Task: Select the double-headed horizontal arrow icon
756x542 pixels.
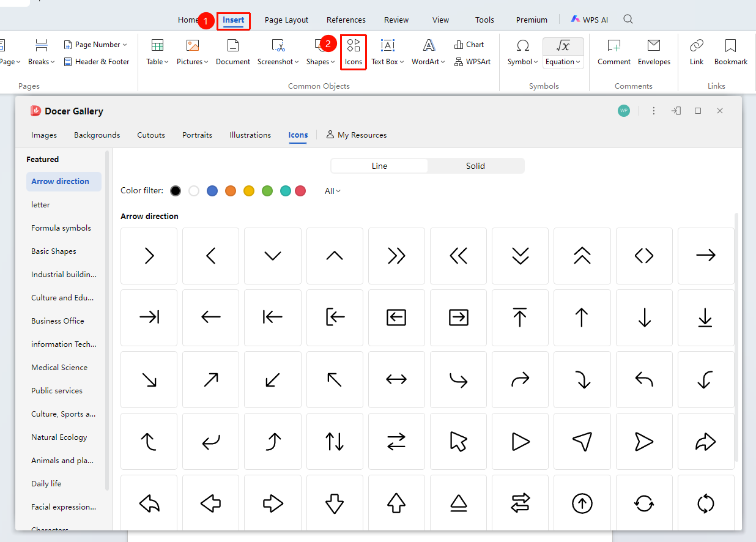Action: pyautogui.click(x=396, y=379)
